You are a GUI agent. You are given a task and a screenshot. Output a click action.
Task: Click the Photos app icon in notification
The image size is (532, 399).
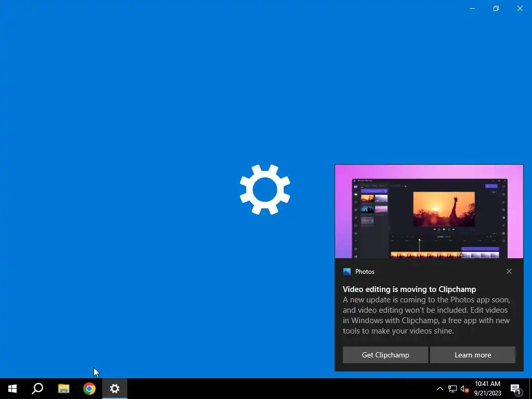pos(347,271)
